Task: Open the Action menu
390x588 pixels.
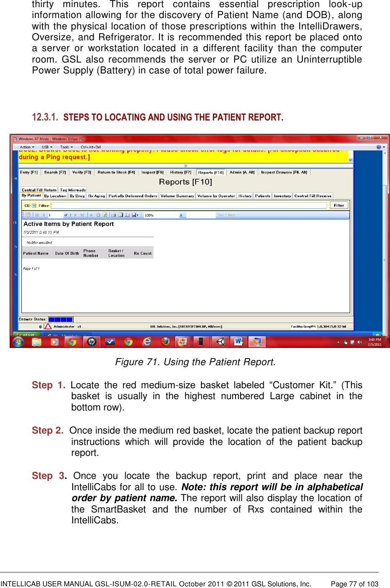Action: (x=25, y=147)
